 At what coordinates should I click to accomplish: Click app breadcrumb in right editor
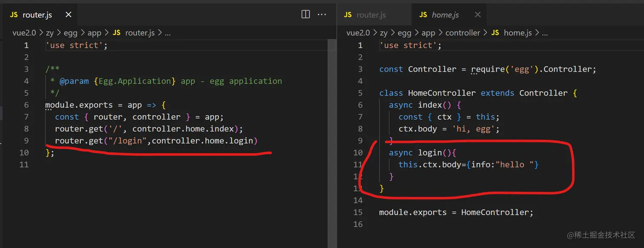coord(428,33)
